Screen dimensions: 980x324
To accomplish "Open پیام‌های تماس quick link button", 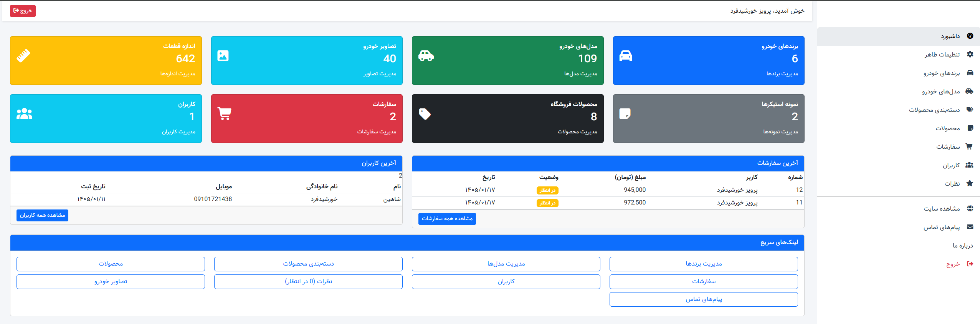I will click(704, 299).
